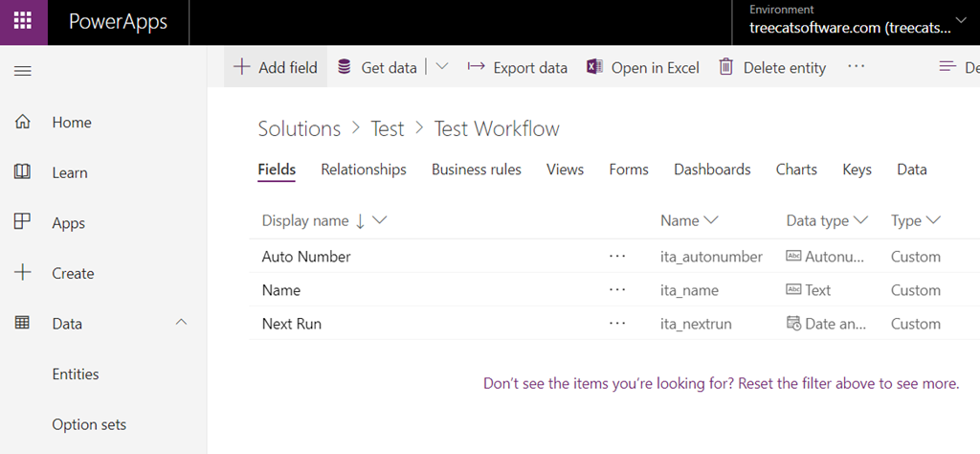Switch to the Fields tab
Image resolution: width=980 pixels, height=454 pixels.
tap(277, 170)
